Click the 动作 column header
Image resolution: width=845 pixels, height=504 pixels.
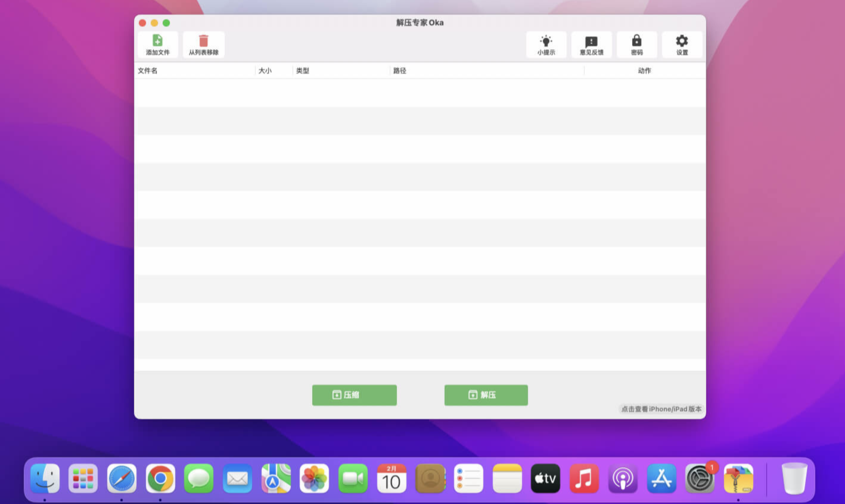point(644,71)
